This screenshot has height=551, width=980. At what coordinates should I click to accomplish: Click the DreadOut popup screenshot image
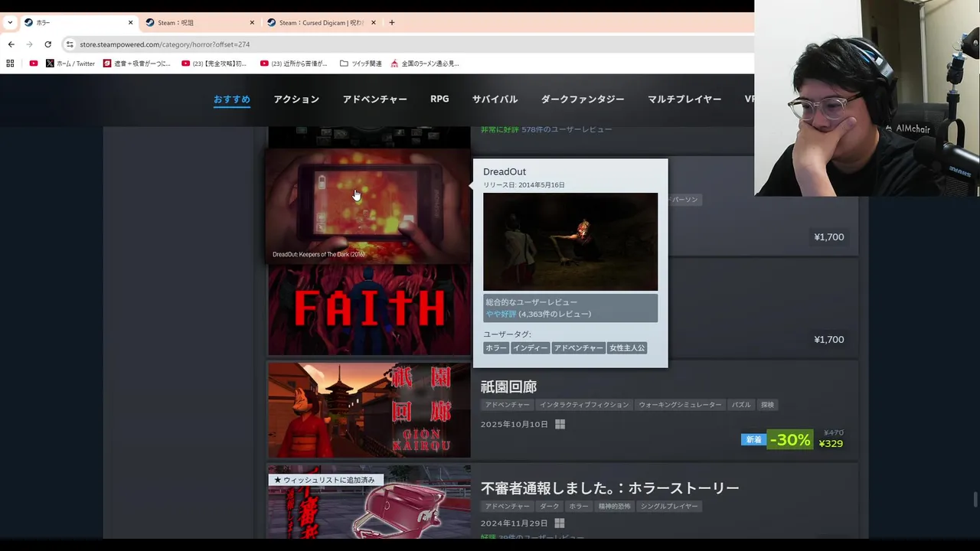(x=570, y=242)
